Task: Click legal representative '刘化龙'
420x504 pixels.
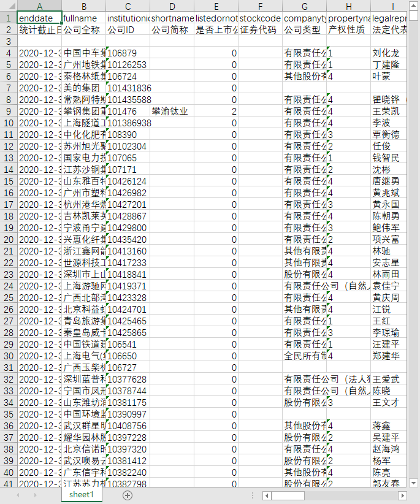Action: (389, 53)
